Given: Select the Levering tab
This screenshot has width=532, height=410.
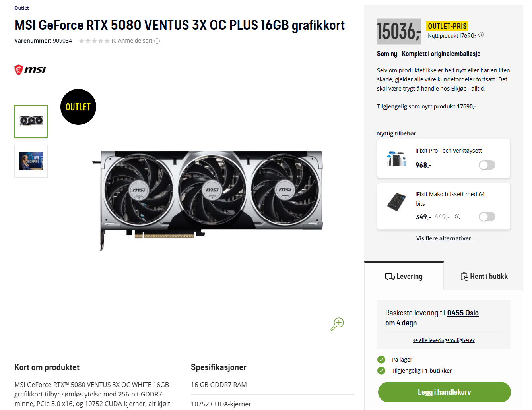Looking at the screenshot, I should [x=404, y=277].
